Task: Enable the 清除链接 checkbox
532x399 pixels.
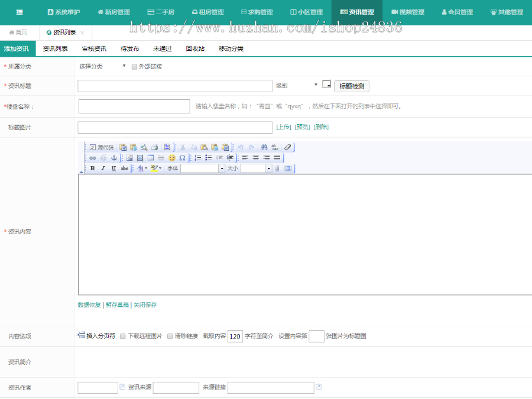Action: [170, 336]
